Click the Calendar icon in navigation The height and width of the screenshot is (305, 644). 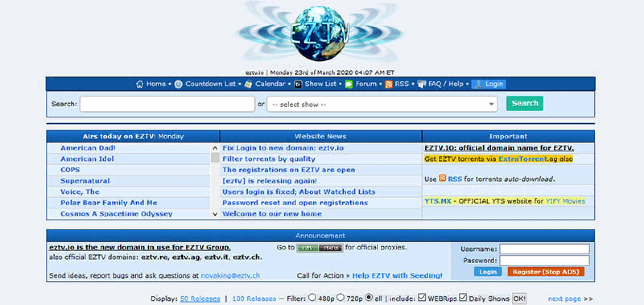coord(248,84)
